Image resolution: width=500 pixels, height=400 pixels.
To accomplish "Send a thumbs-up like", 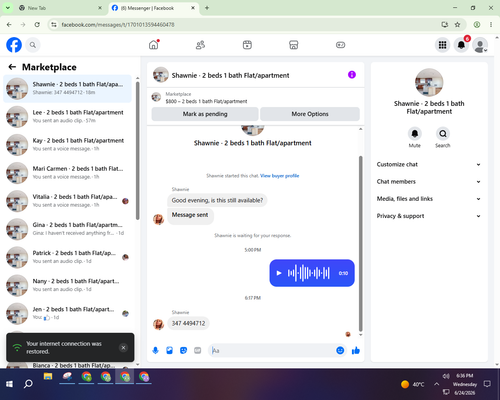I will coord(356,350).
